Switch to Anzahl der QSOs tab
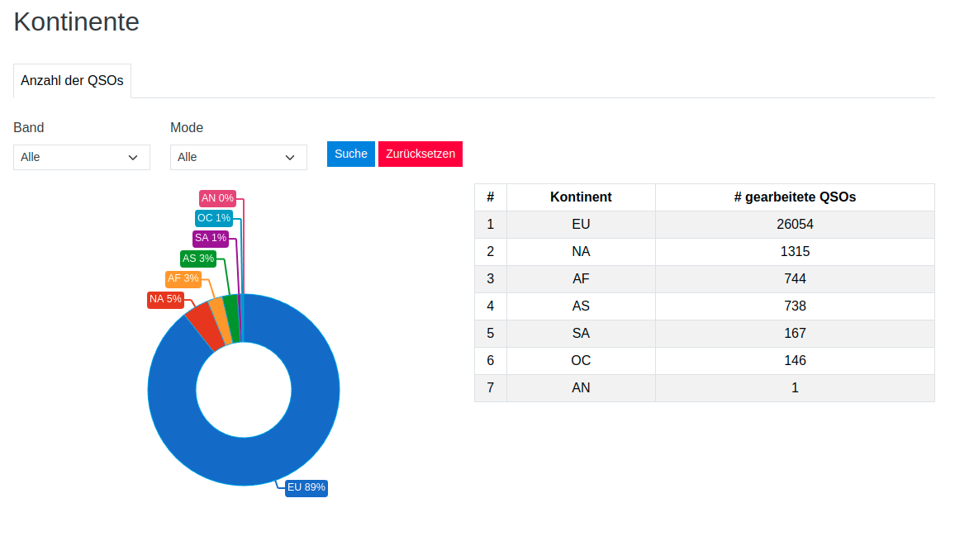 point(72,81)
